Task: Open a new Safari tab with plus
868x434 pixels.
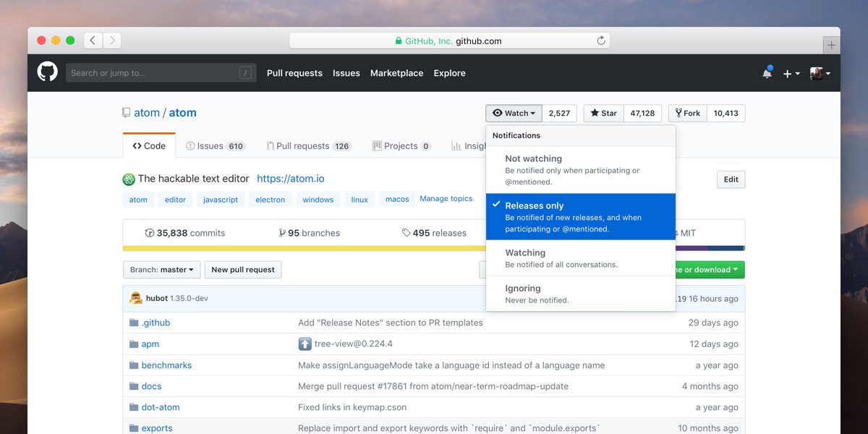Action: [832, 45]
